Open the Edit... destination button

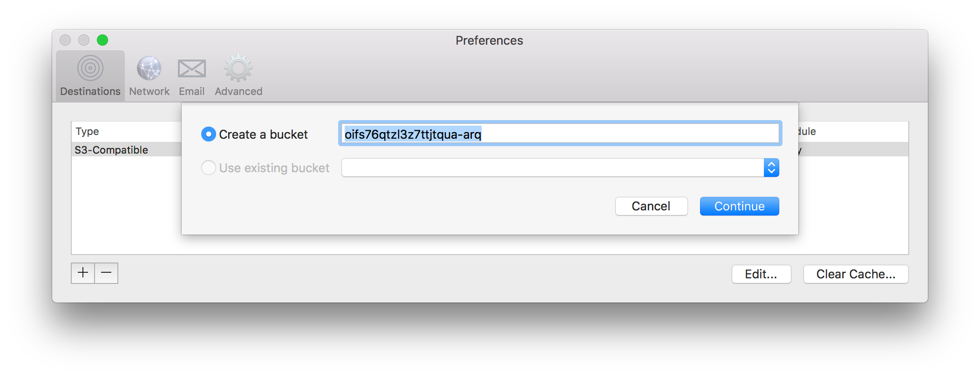point(761,274)
